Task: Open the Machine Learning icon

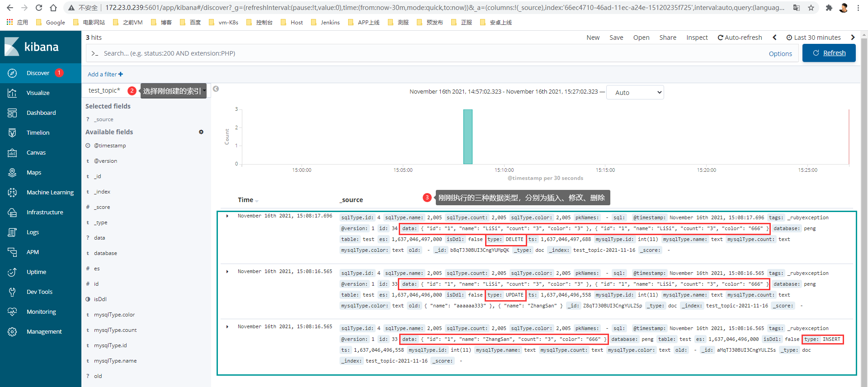Action: point(12,193)
